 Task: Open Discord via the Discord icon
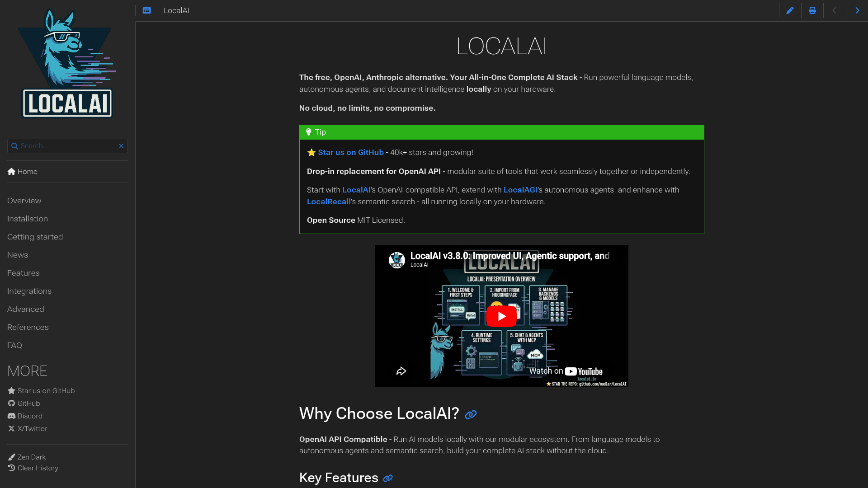coord(11,416)
